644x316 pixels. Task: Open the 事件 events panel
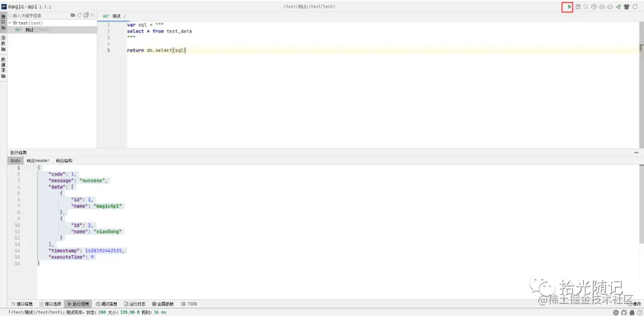tap(636, 303)
